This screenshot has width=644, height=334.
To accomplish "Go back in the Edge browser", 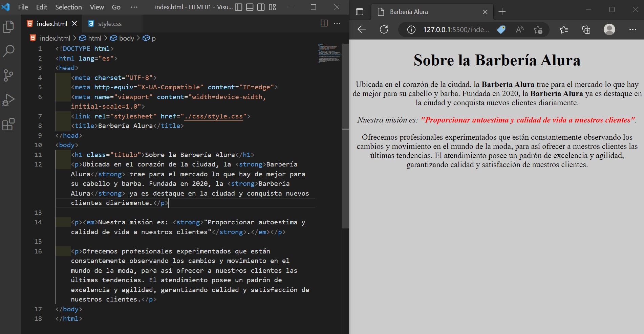I will [362, 29].
